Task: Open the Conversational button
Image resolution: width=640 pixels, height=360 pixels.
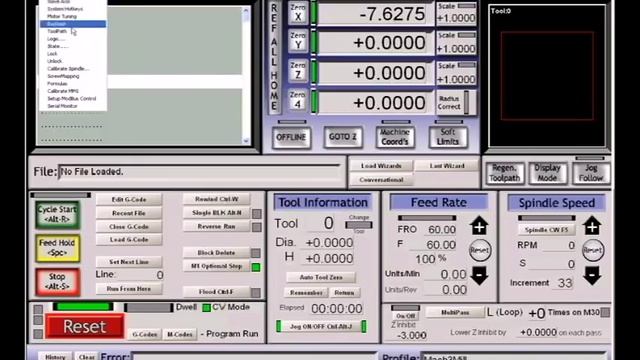Action: coord(381,180)
